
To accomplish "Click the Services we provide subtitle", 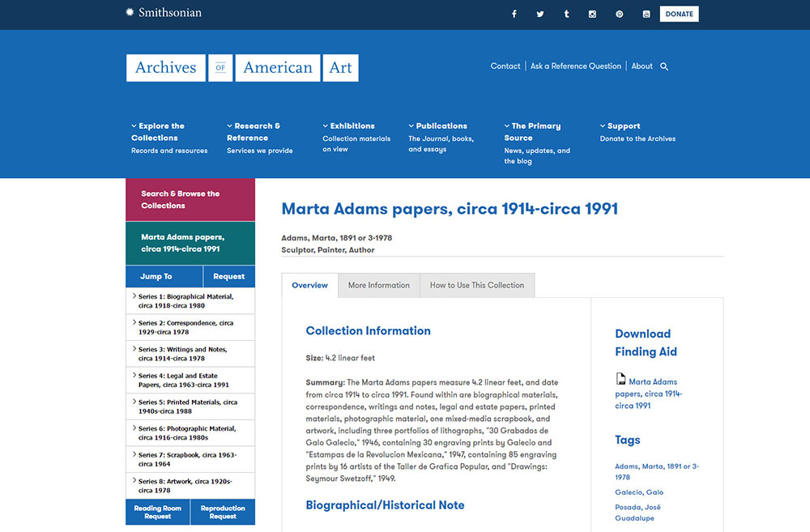I will [x=259, y=151].
